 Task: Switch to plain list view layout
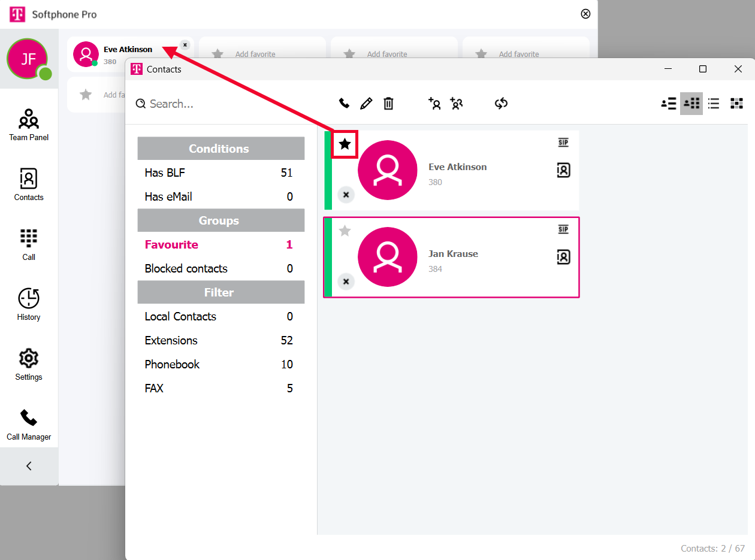point(714,104)
